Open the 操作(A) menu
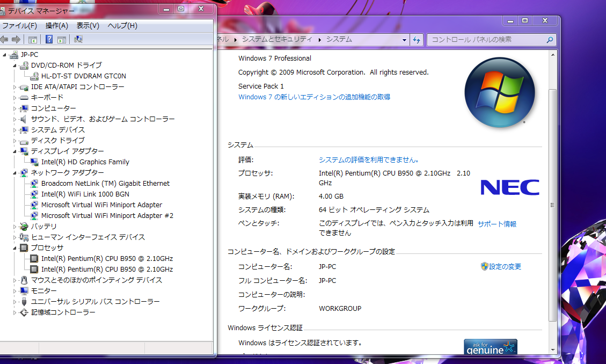606x364 pixels. click(56, 26)
